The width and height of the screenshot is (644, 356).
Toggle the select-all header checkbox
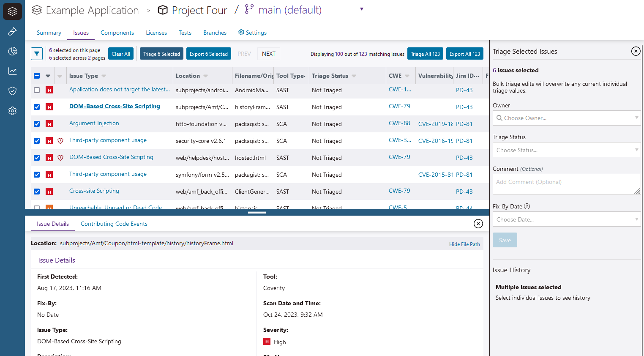click(x=37, y=76)
